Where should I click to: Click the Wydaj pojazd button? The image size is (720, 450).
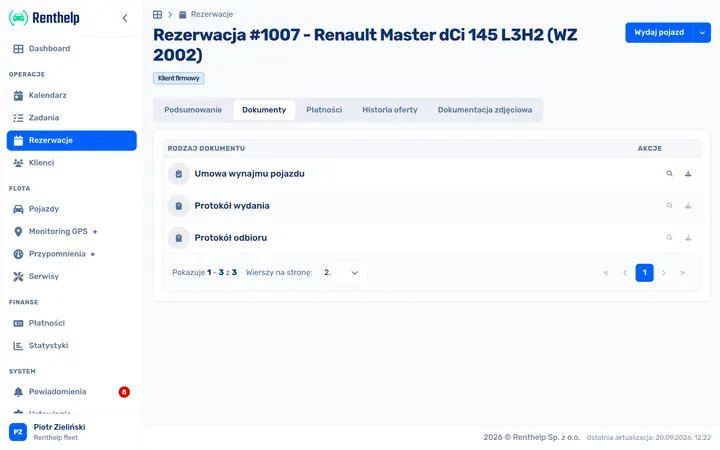(x=659, y=33)
